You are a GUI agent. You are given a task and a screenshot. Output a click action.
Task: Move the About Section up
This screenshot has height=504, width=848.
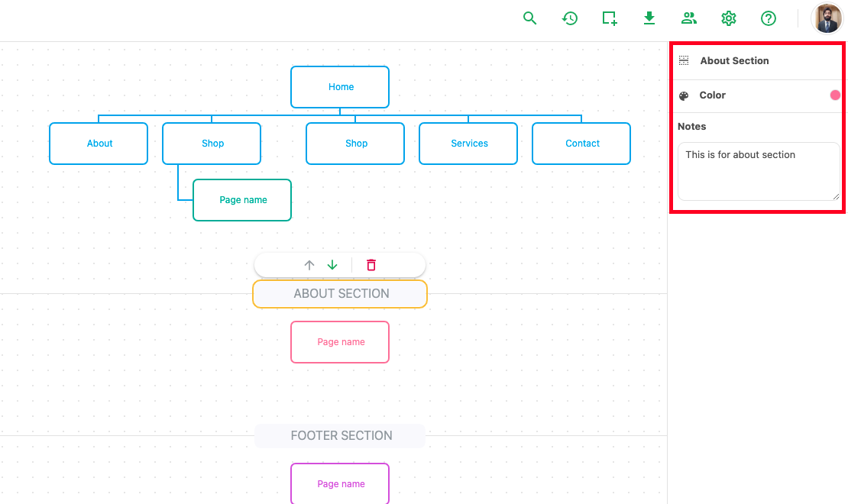point(309,264)
